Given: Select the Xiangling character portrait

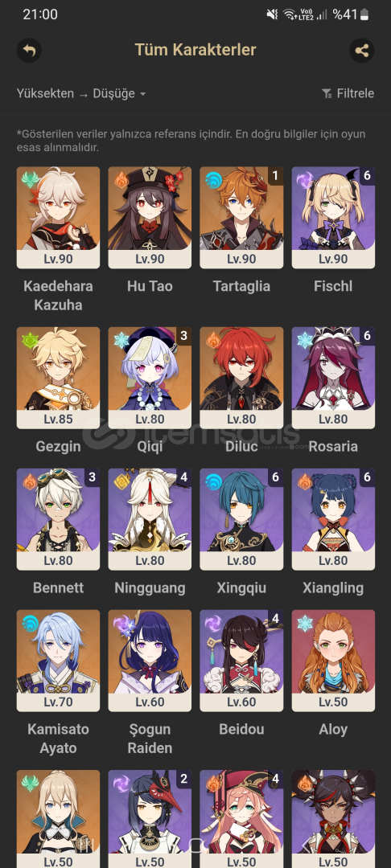Looking at the screenshot, I should (333, 519).
